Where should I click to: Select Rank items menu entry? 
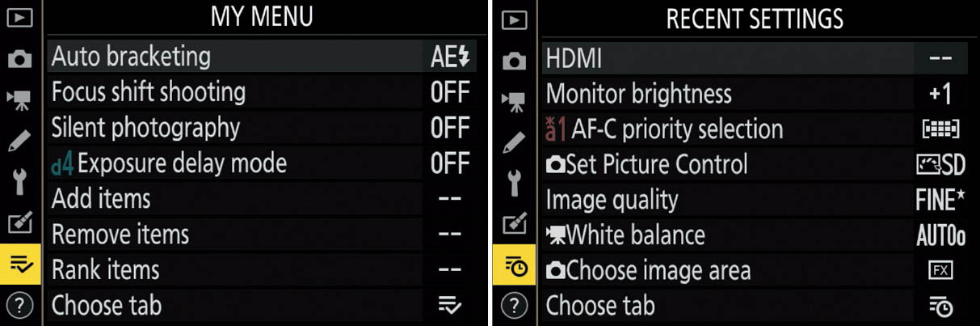coord(105,270)
